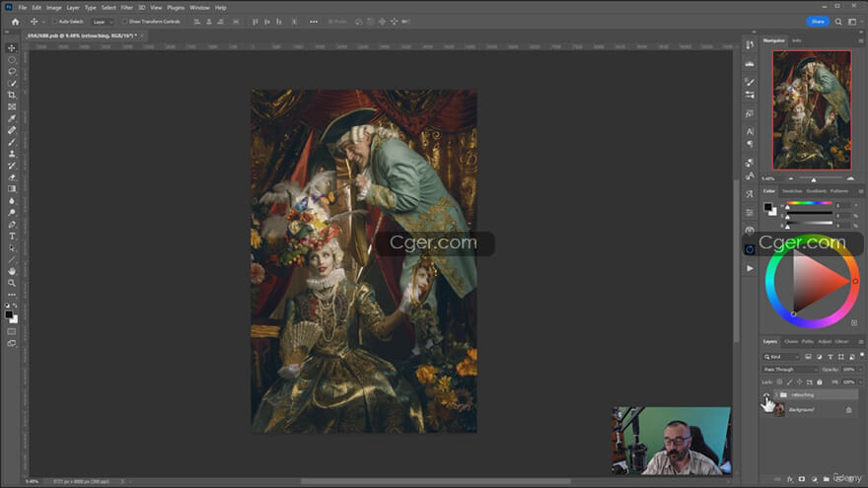Select the Hand tool

(12, 271)
